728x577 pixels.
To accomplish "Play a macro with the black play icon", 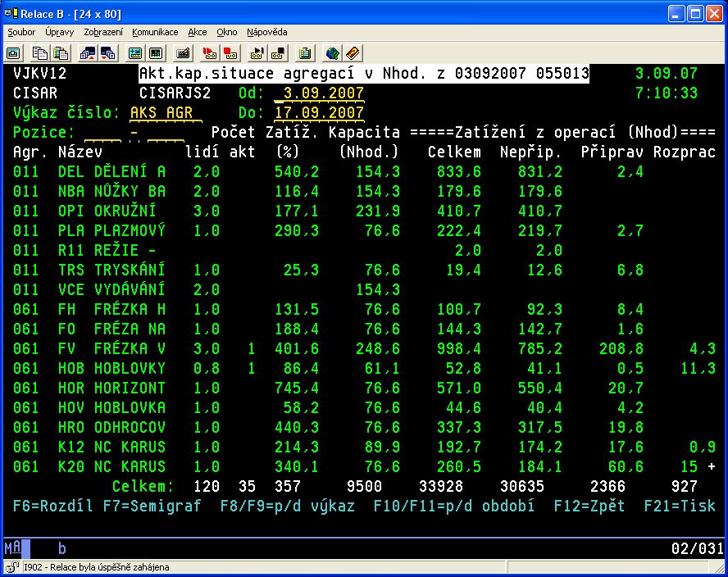I will pyautogui.click(x=257, y=53).
